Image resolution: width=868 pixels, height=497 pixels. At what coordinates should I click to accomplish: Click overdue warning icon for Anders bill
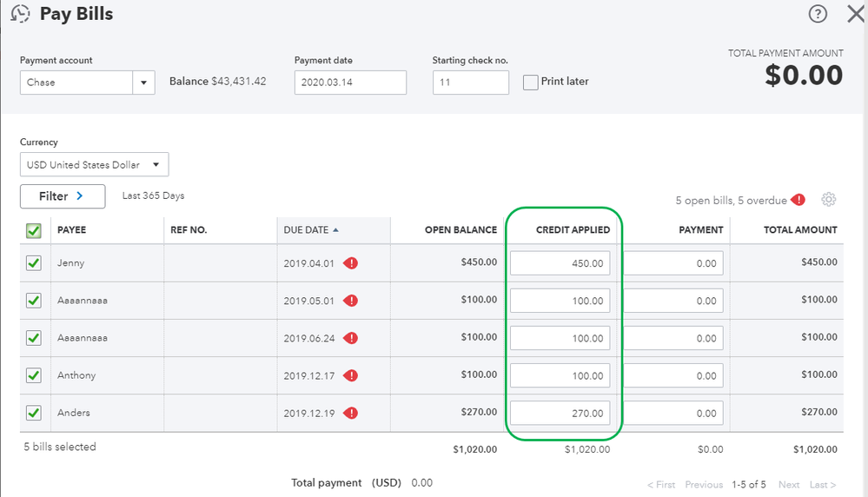pos(350,413)
